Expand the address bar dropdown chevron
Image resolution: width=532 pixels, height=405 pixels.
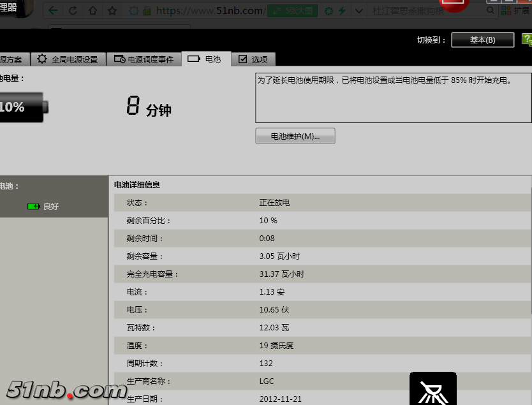358,11
